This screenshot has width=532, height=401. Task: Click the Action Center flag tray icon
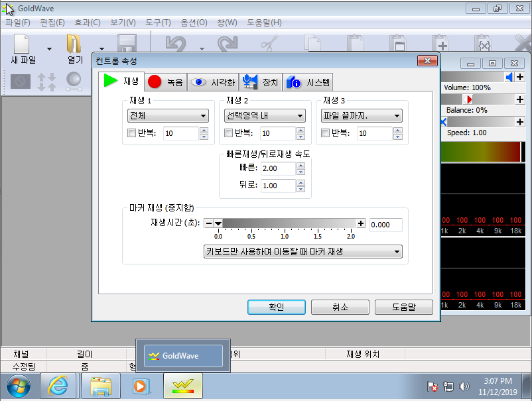click(x=432, y=386)
